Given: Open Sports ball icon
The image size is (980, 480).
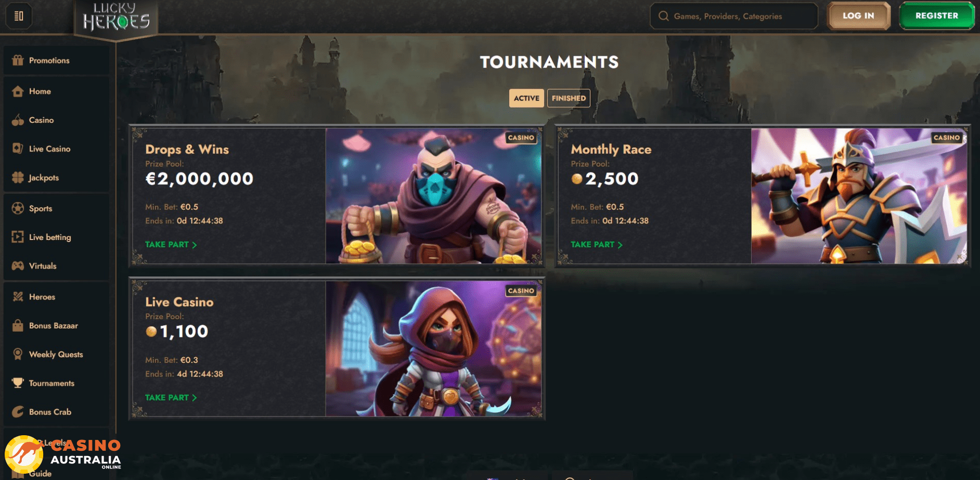Looking at the screenshot, I should coord(18,208).
